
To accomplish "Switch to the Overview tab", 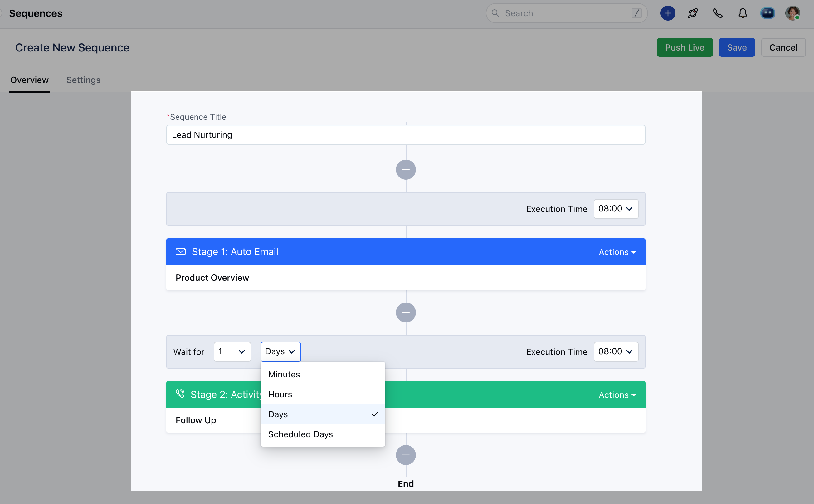I will coord(29,80).
